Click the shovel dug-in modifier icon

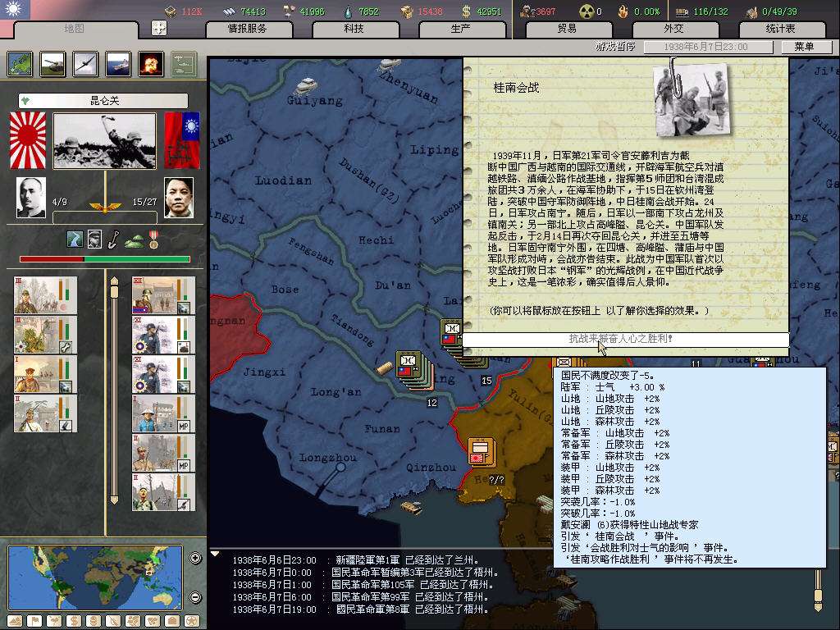pyautogui.click(x=113, y=240)
